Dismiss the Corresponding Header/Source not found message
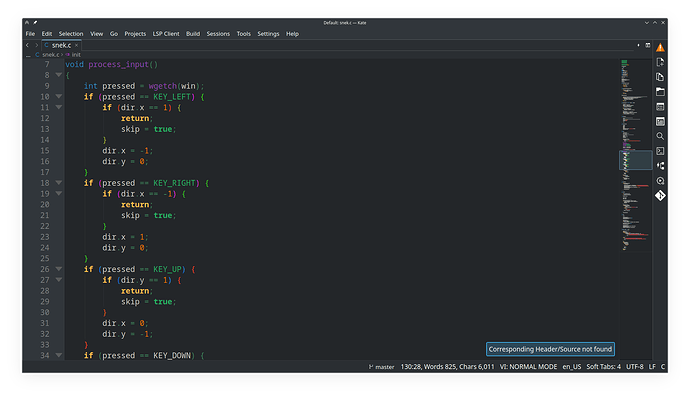The image size is (690, 398). click(550, 349)
